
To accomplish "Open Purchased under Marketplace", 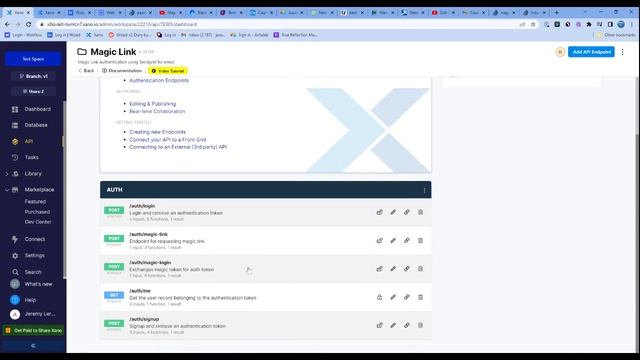I will [x=37, y=212].
